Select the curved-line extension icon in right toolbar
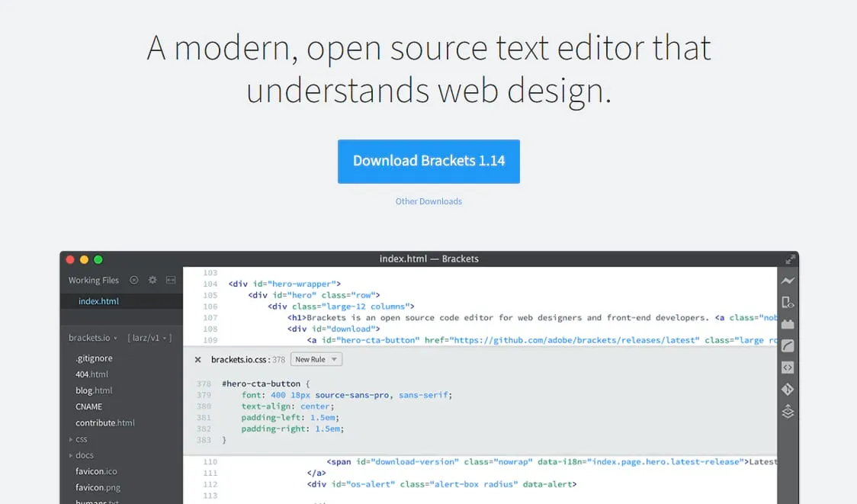The height and width of the screenshot is (504, 857). 787,345
